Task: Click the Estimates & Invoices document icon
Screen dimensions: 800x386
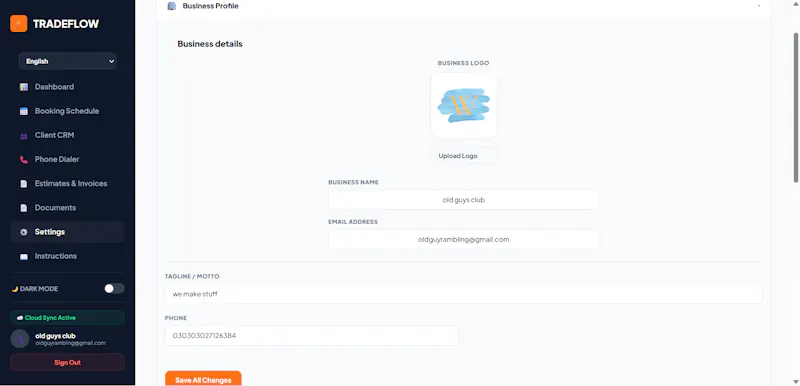Action: click(x=23, y=184)
